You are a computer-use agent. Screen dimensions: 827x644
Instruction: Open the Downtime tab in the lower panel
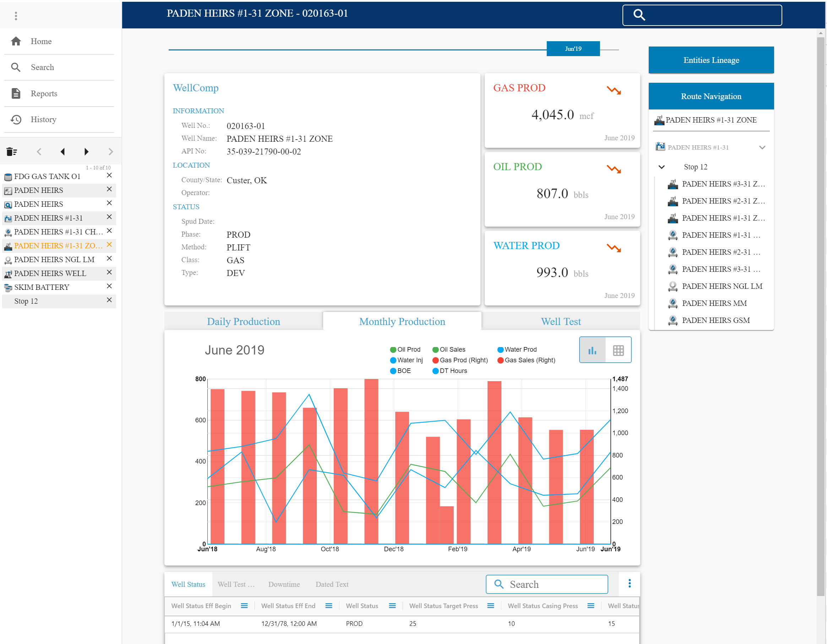(x=284, y=584)
